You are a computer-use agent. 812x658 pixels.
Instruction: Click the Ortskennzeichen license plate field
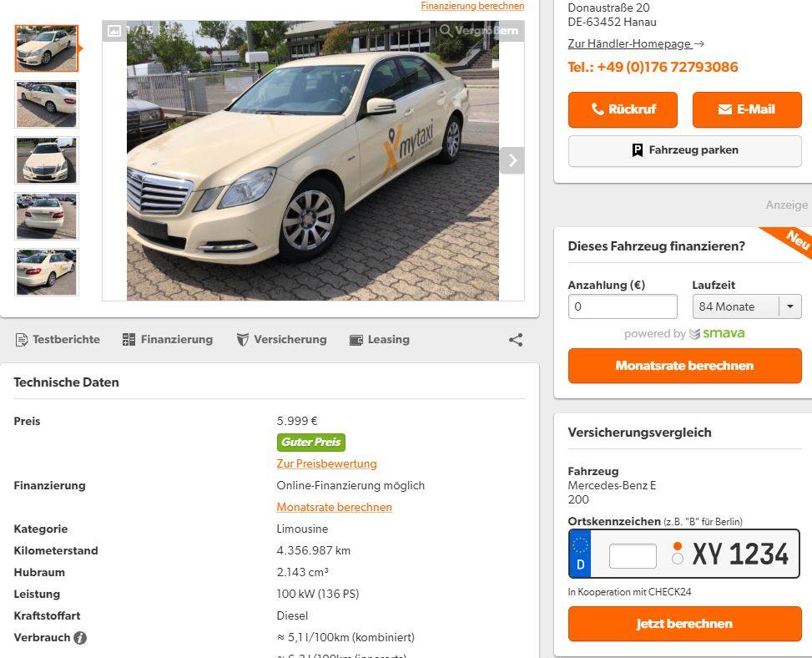tap(633, 555)
